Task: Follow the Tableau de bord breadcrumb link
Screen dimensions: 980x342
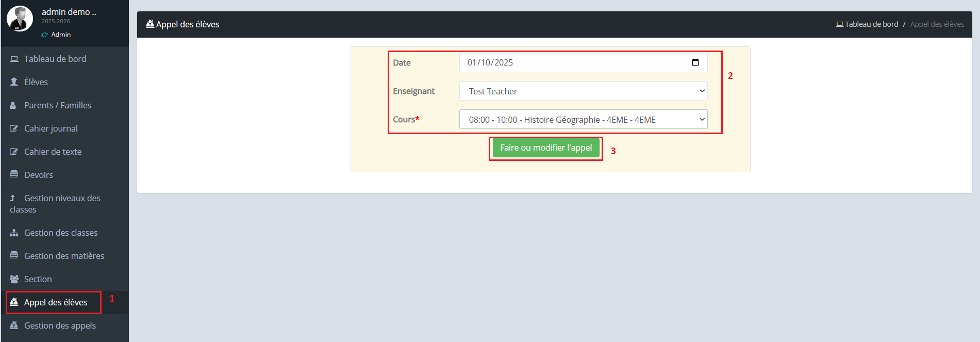Action: pyautogui.click(x=871, y=24)
